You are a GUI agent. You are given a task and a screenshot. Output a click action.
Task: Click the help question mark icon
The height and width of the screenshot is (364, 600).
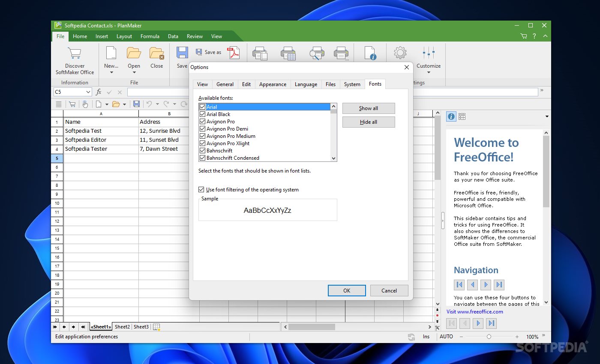click(534, 36)
